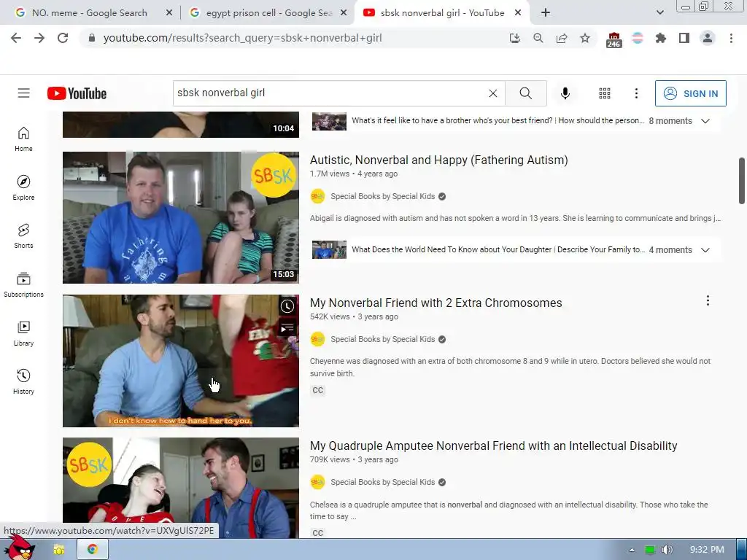Bookmark this page with the star icon
The height and width of the screenshot is (560, 747).
585,38
